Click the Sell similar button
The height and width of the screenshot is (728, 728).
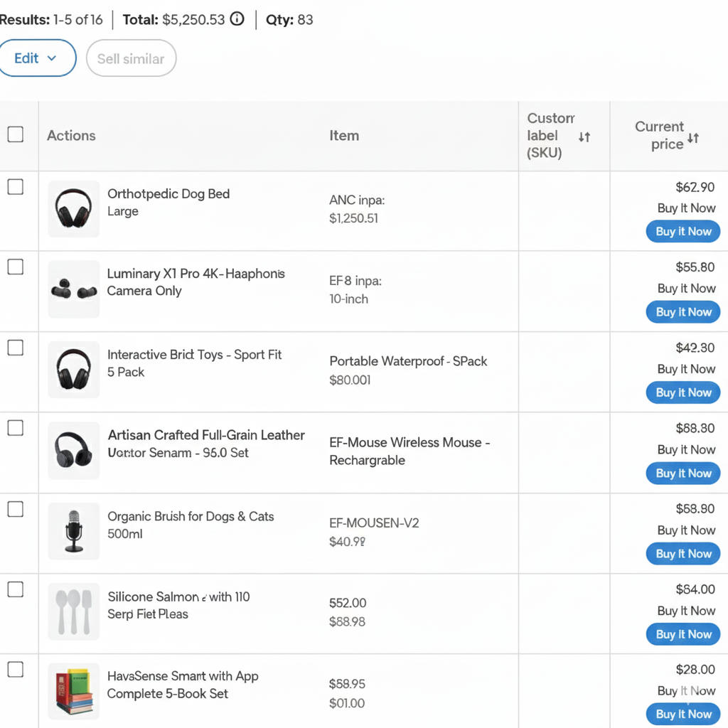131,58
